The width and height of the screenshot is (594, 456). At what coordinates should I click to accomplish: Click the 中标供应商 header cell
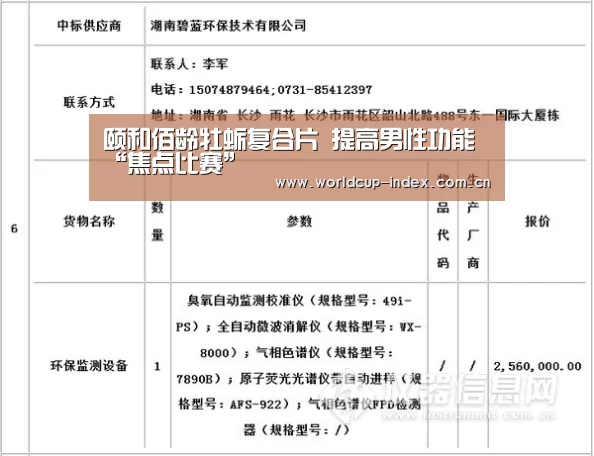(x=89, y=26)
